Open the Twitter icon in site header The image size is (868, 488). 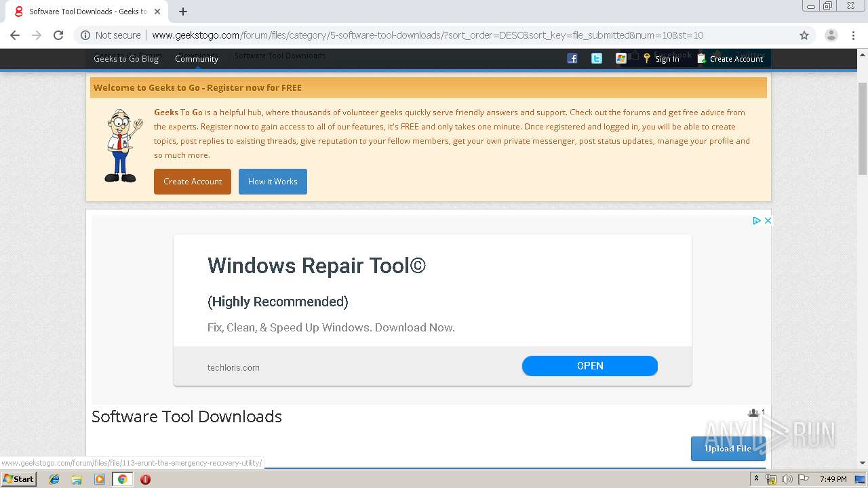pyautogui.click(x=597, y=59)
